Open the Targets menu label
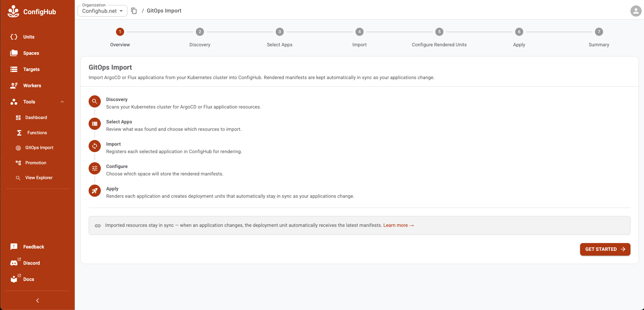 31,69
